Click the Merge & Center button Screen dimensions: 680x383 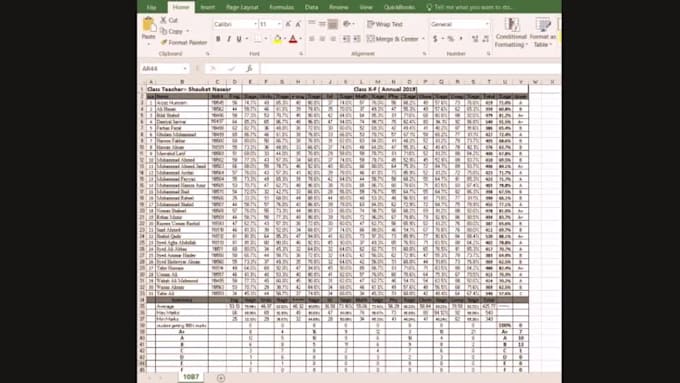(x=393, y=39)
